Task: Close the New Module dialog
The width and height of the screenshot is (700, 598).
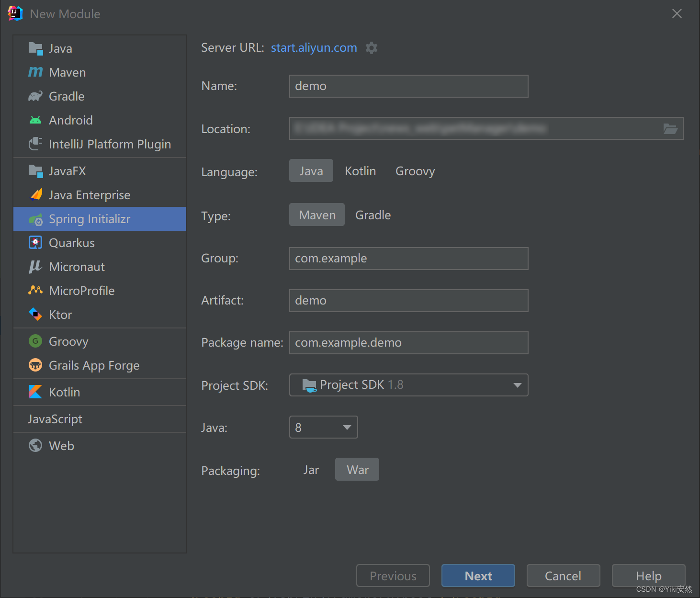Action: click(677, 13)
